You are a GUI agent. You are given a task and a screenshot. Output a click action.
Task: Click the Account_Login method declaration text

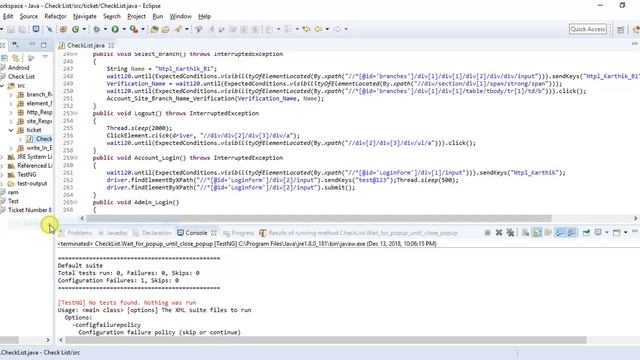[x=188, y=158]
